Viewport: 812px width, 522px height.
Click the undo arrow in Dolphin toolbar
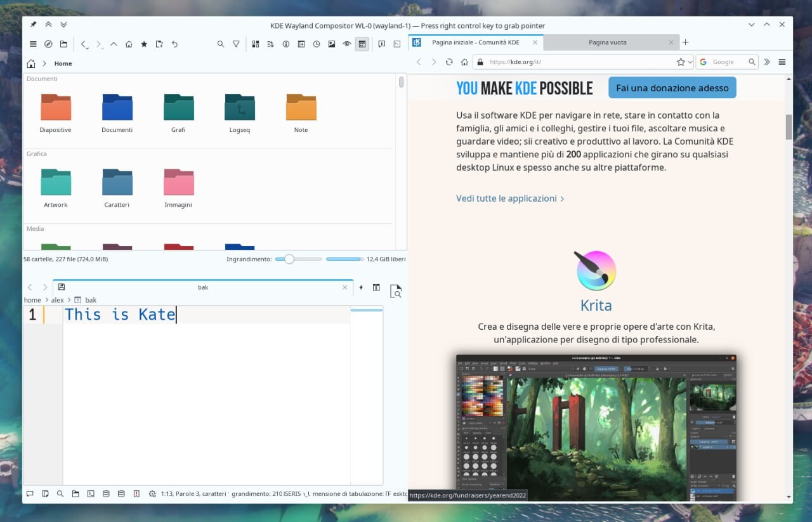click(x=174, y=44)
